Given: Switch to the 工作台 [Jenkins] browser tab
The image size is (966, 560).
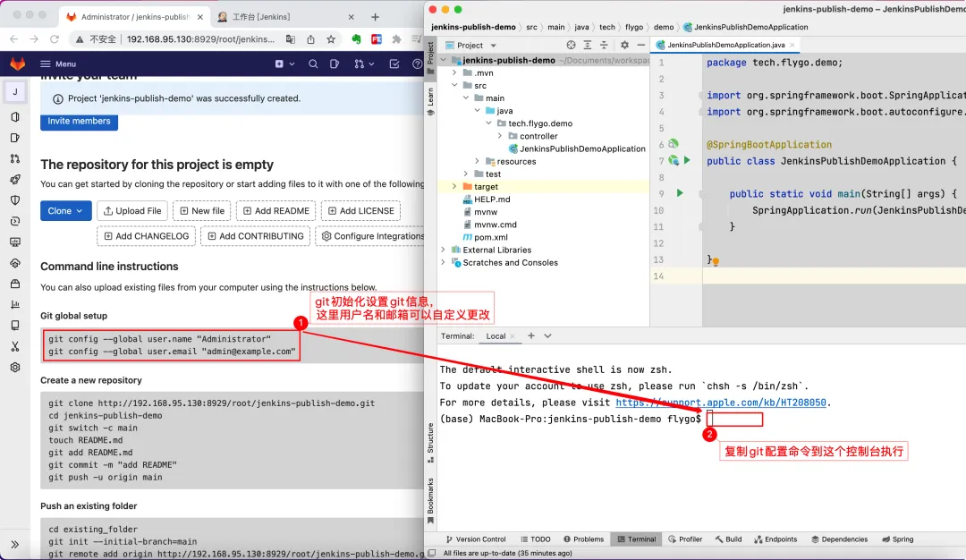Looking at the screenshot, I should click(x=286, y=17).
